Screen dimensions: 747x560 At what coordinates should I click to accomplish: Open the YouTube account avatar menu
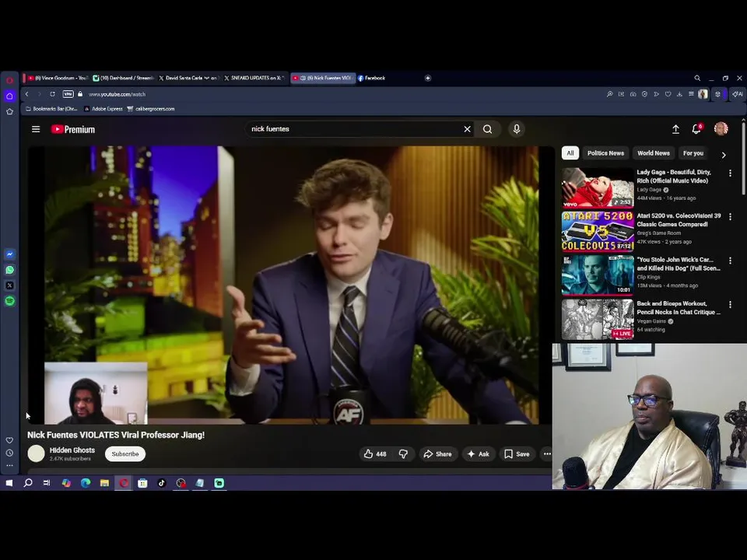(x=721, y=128)
